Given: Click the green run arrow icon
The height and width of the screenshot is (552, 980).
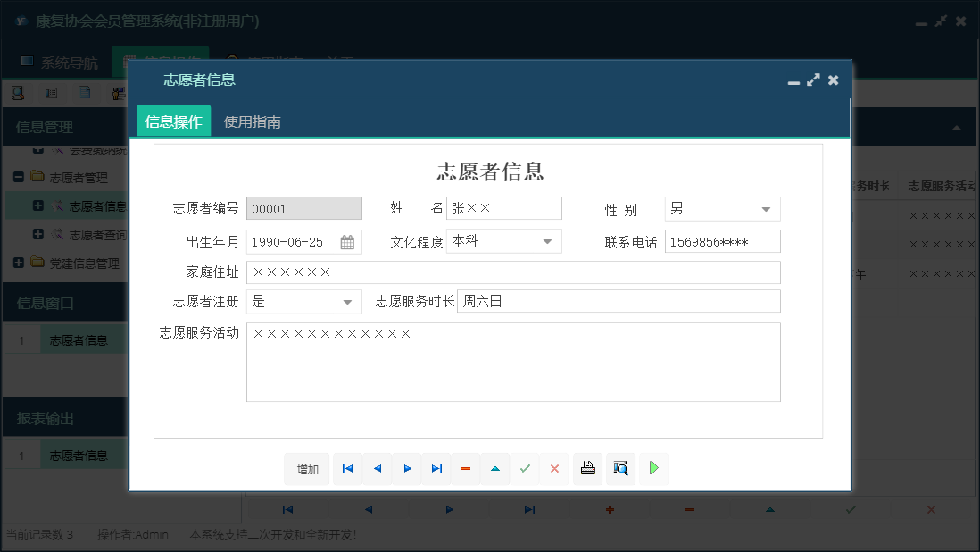Looking at the screenshot, I should tap(653, 468).
